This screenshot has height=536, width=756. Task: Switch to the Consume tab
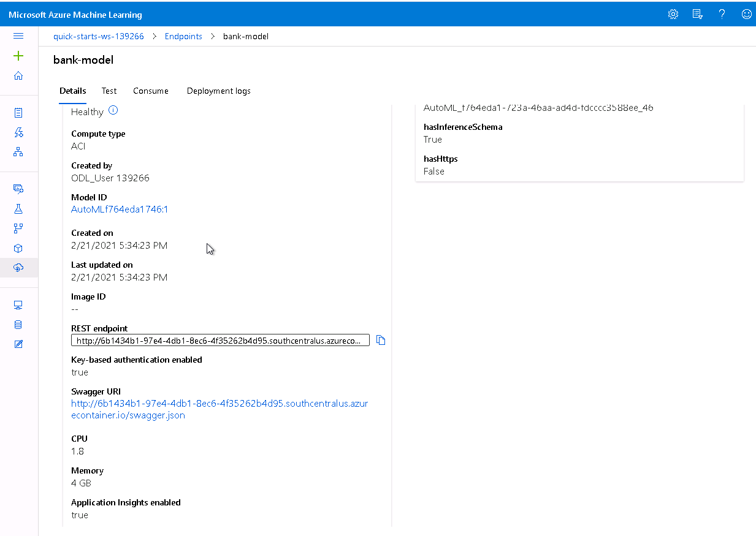pyautogui.click(x=150, y=91)
